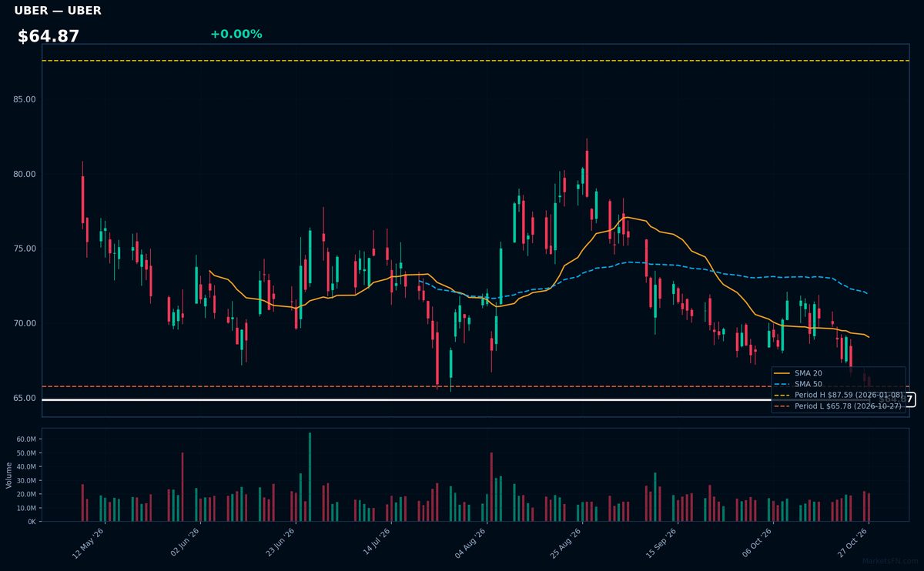Click the +0.00% change percentage

pyautogui.click(x=236, y=34)
